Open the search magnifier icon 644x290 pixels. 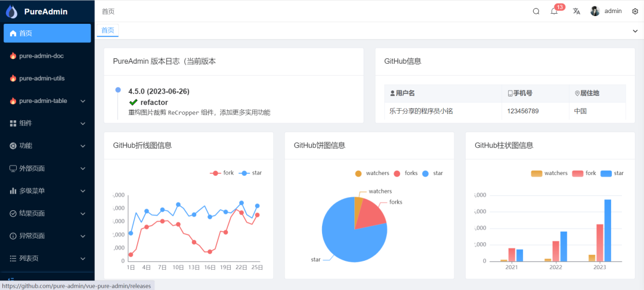point(536,11)
